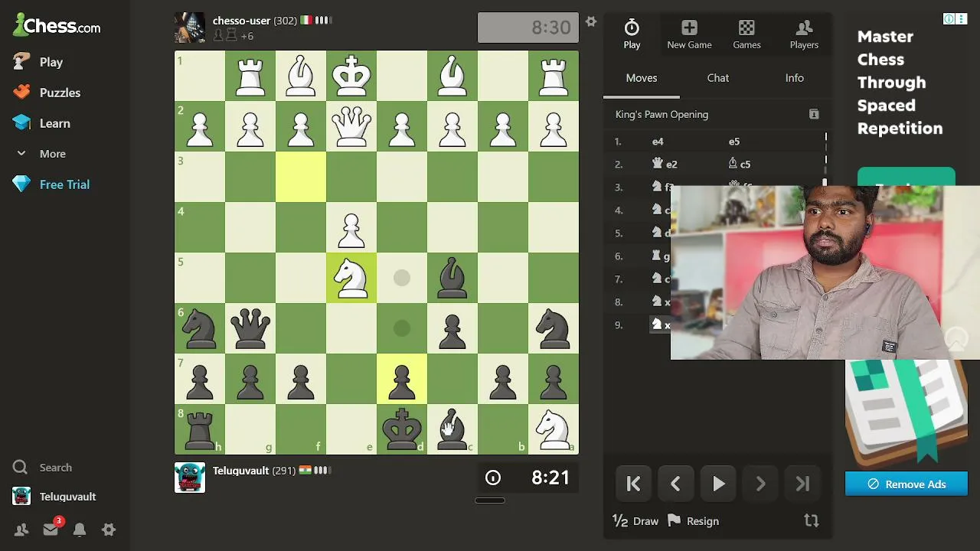Image resolution: width=980 pixels, height=551 pixels.
Task: Play through the moves
Action: point(718,484)
